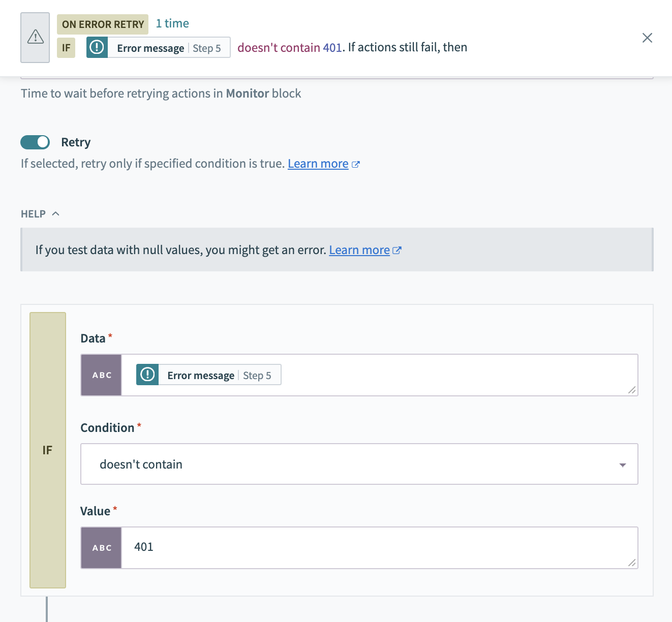Click the warning triangle icon in header
This screenshot has width=672, height=622.
pyautogui.click(x=35, y=38)
